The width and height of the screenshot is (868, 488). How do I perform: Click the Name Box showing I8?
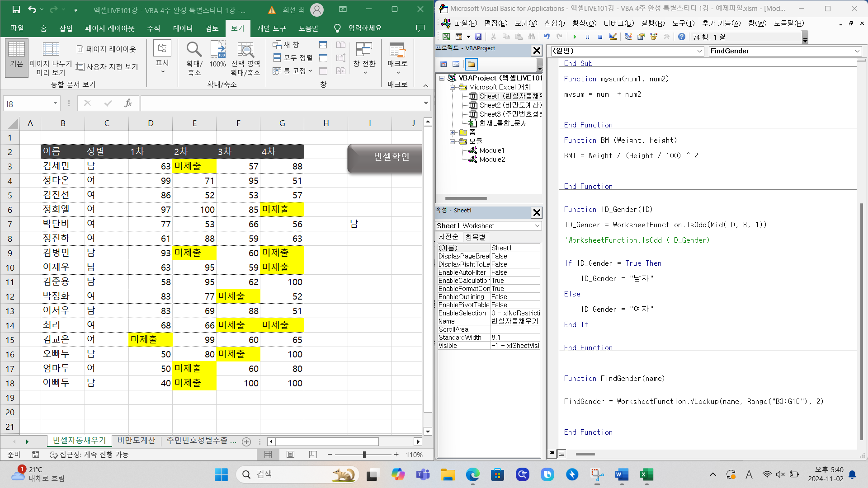click(x=27, y=104)
